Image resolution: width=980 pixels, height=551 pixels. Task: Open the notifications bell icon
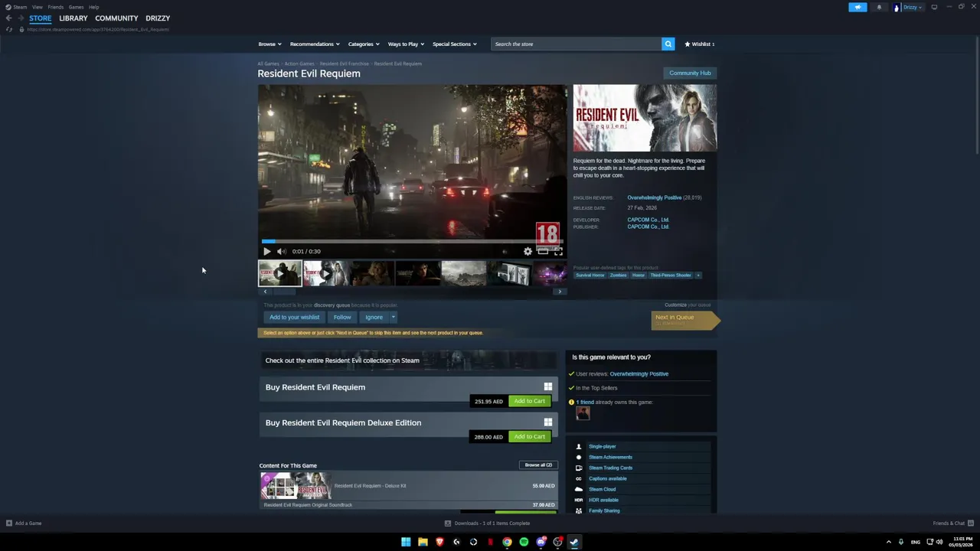[x=879, y=7]
